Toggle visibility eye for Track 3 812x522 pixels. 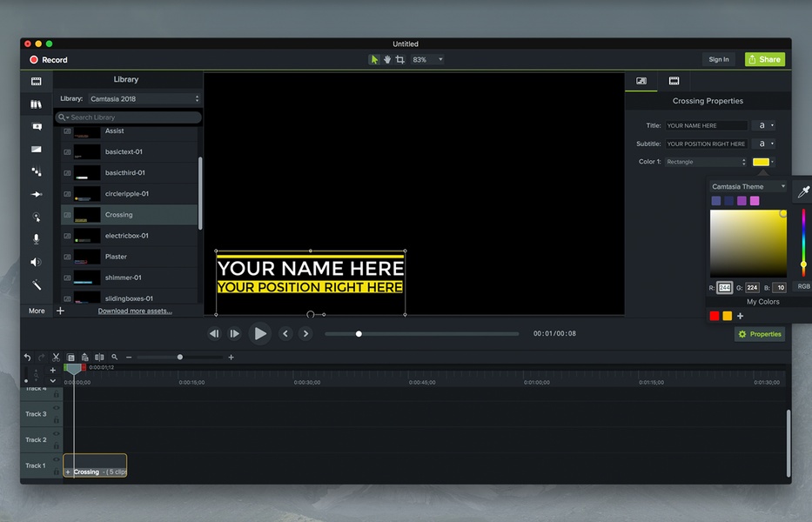tap(57, 409)
